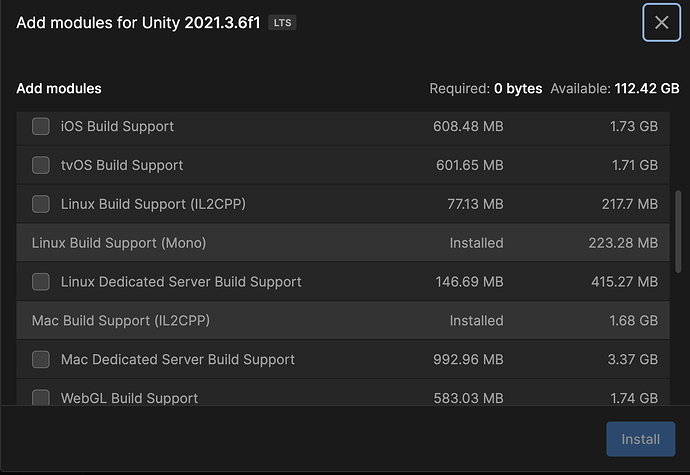Screen dimensions: 690x475
Task: Check the Linux Build Support (IL2CPP) box
Action: coord(41,204)
